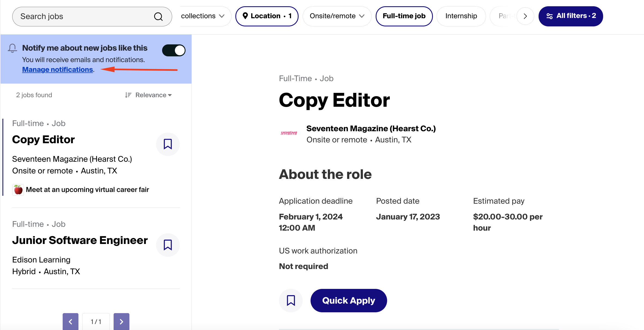
Task: Click the apple career fair icon
Action: point(18,190)
